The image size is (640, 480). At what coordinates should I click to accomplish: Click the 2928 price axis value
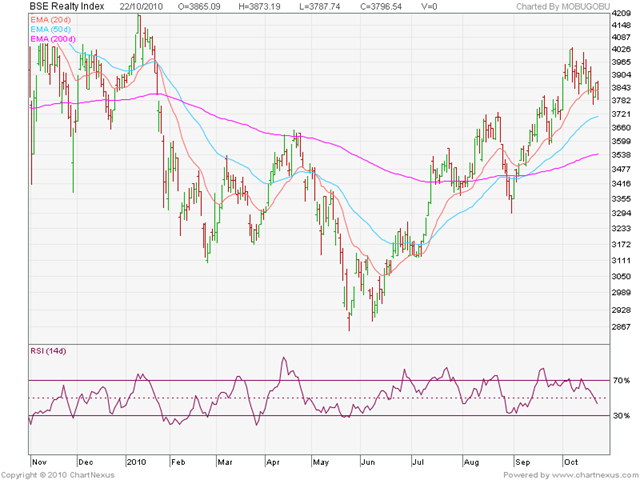pyautogui.click(x=622, y=310)
